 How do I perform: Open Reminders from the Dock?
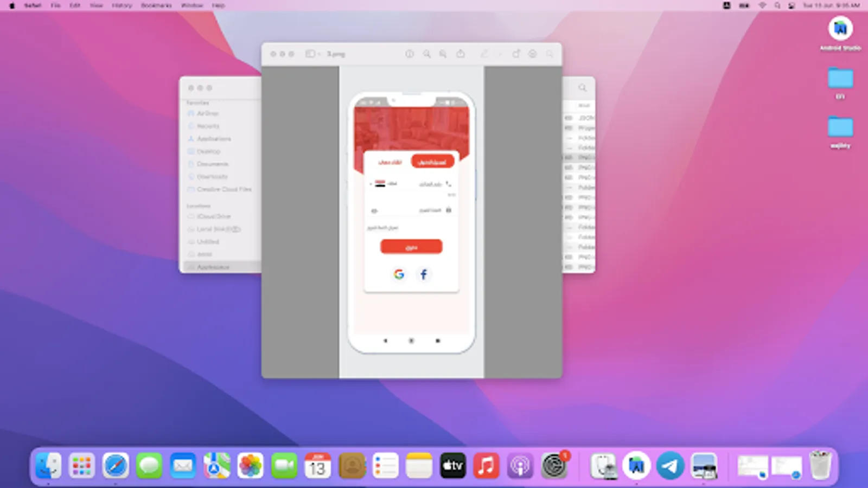coord(385,466)
